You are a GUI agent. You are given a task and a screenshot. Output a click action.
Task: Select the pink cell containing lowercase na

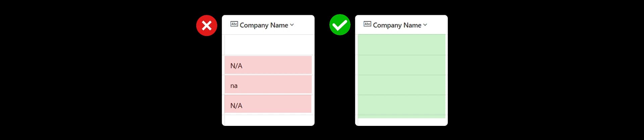[268, 84]
